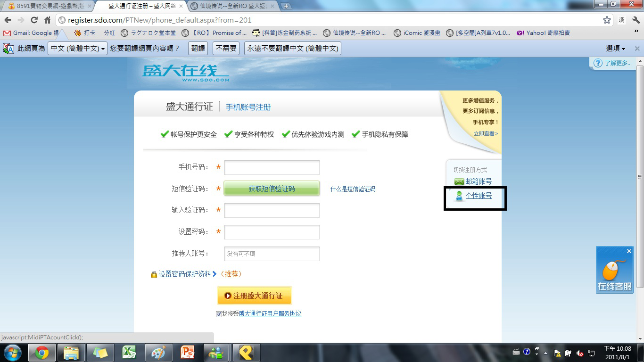Open a new tab with the plus button
This screenshot has width=644, height=362.
click(x=286, y=6)
